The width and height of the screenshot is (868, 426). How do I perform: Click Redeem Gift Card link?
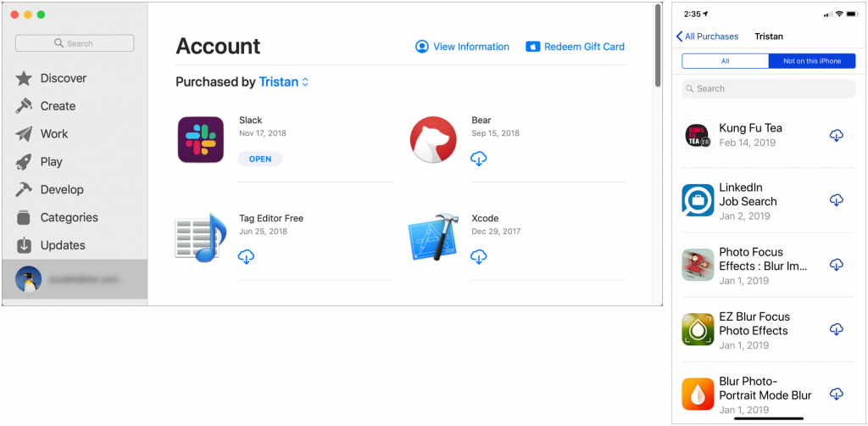[576, 47]
